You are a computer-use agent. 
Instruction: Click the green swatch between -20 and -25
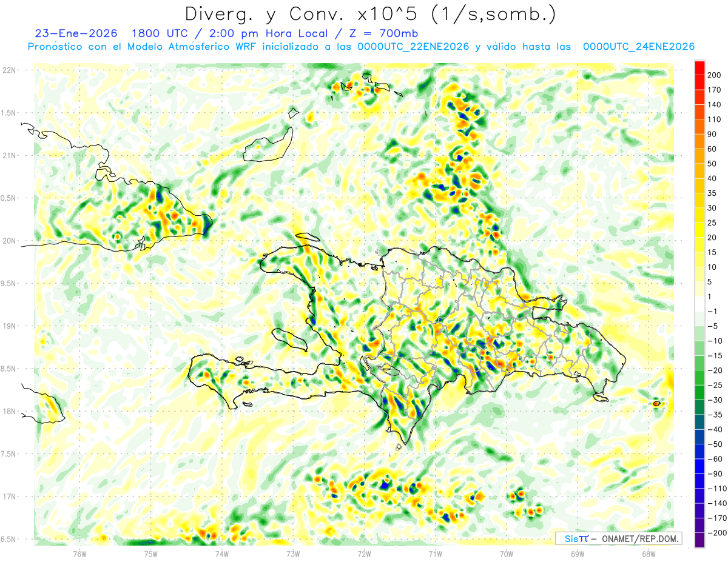pos(699,378)
